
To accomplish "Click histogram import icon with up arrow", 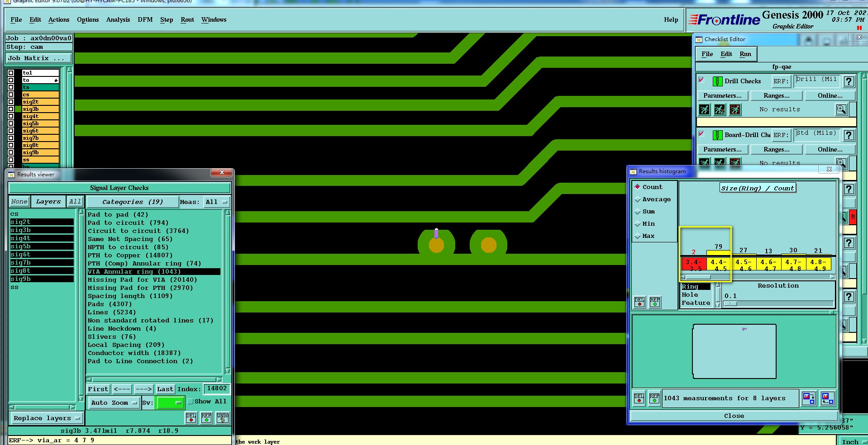I will pos(827,398).
